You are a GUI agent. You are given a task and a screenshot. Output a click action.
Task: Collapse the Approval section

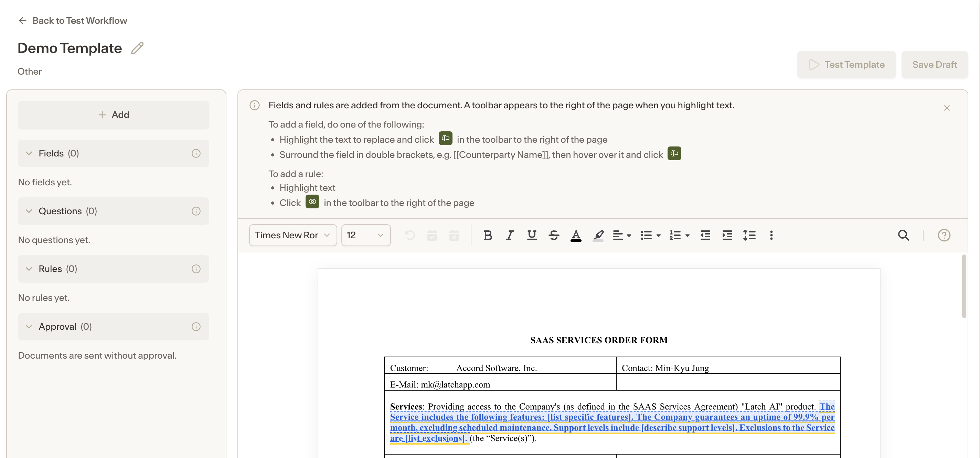[29, 327]
